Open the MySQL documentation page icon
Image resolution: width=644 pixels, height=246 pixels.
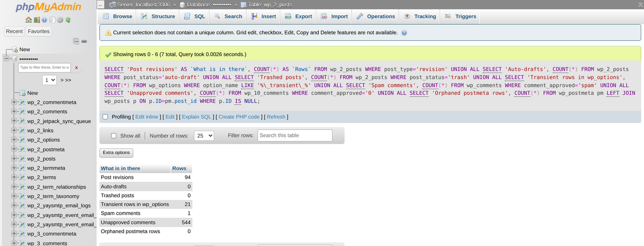coord(52,20)
